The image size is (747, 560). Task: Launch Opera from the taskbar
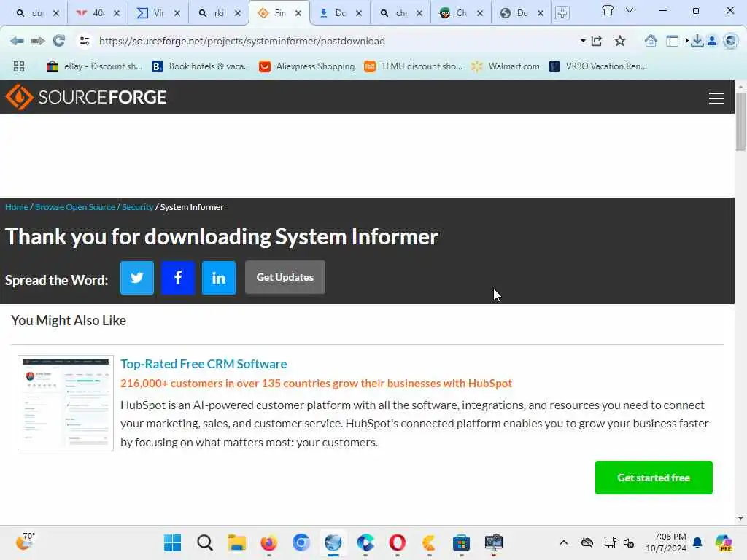[397, 542]
